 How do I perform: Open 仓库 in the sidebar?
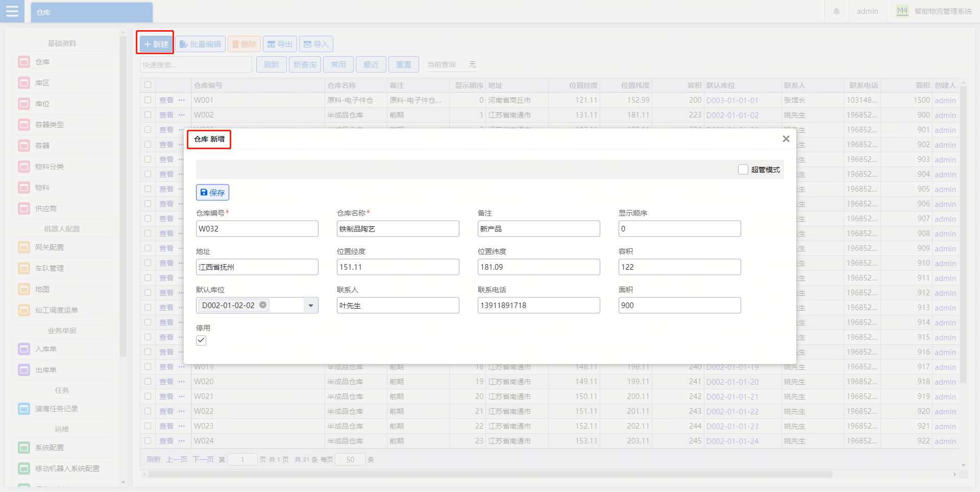tap(62, 62)
